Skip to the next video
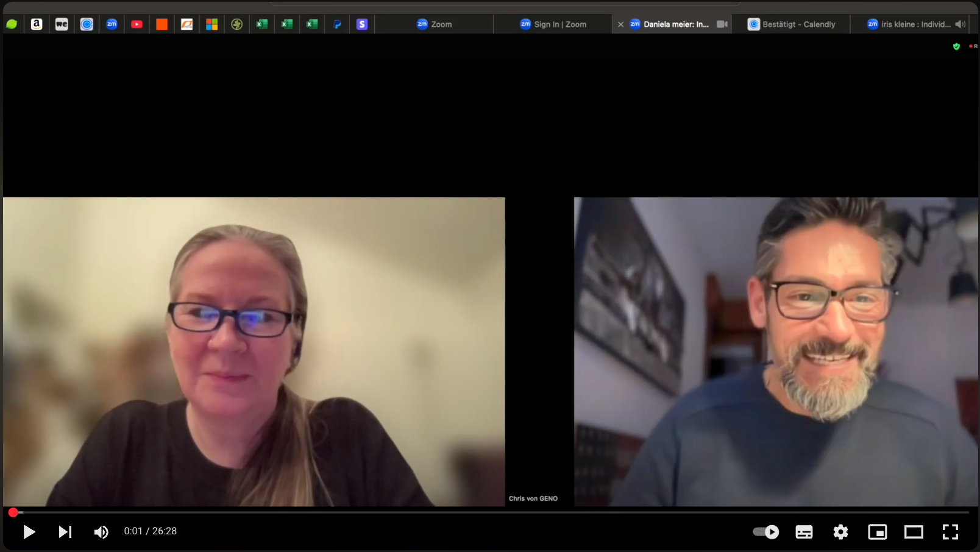The image size is (980, 552). (x=65, y=532)
